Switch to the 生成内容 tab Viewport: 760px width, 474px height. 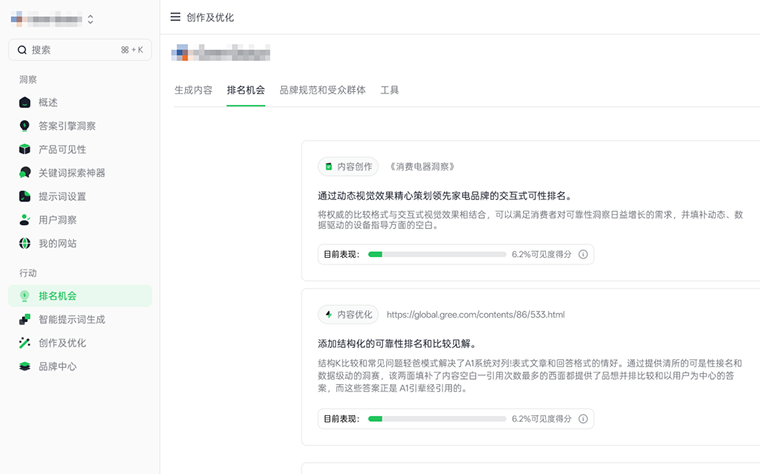[193, 90]
